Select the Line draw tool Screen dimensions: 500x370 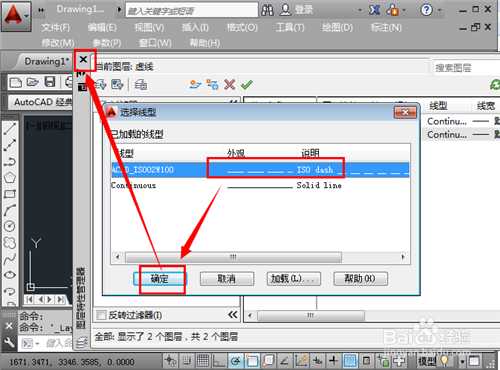(10, 129)
